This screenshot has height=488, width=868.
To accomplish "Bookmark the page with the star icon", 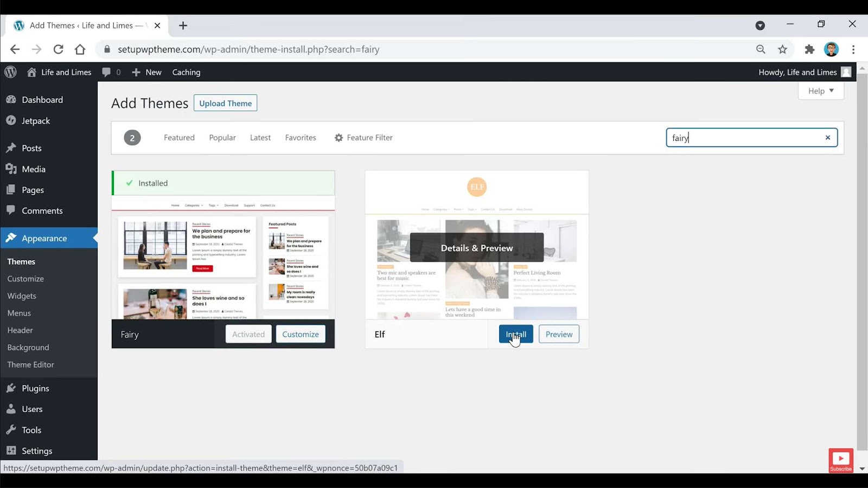I will coord(782,49).
